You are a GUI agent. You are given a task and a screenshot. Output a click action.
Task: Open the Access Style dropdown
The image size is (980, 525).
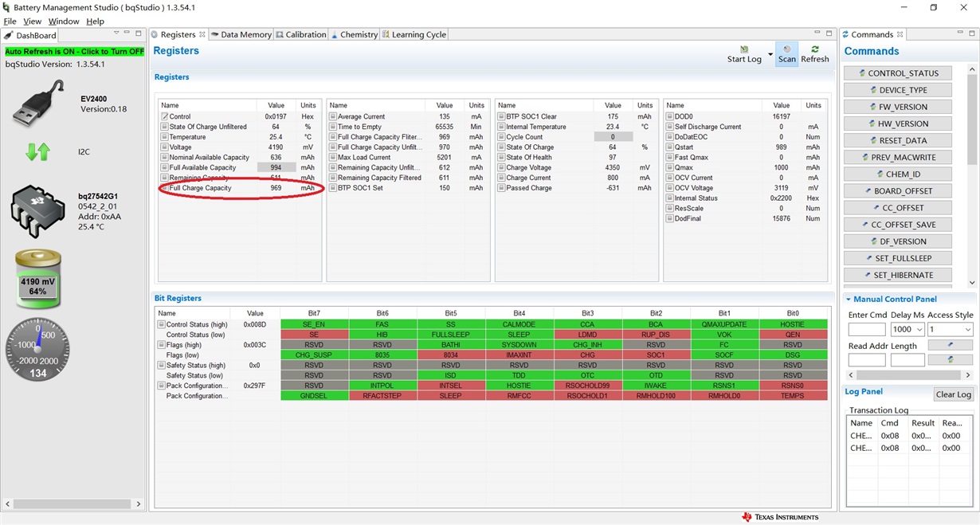968,330
